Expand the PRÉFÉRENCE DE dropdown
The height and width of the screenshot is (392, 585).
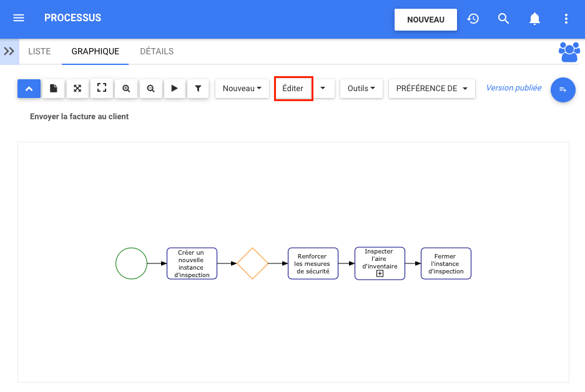[x=431, y=89]
